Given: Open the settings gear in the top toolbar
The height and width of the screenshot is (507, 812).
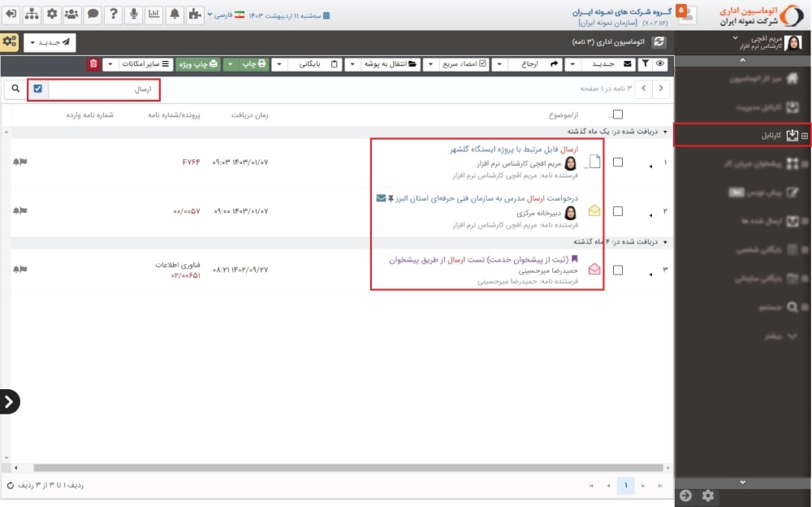Looking at the screenshot, I should click(50, 14).
